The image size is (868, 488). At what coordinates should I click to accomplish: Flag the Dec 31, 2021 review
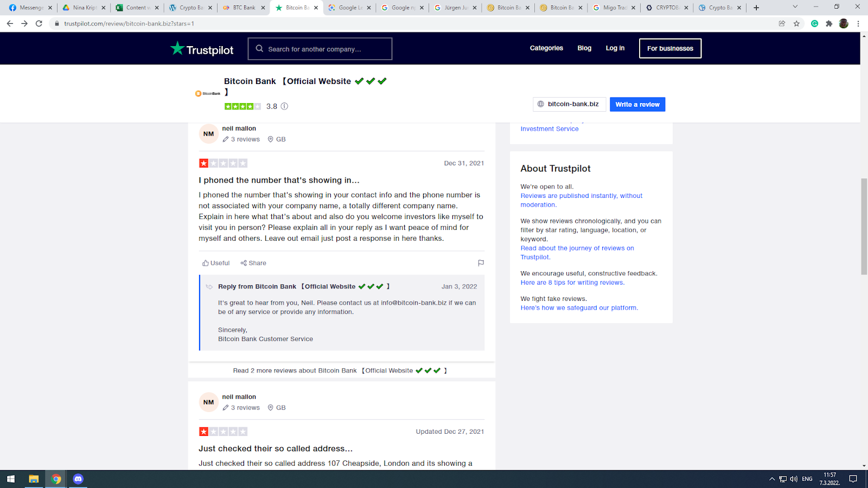(481, 263)
